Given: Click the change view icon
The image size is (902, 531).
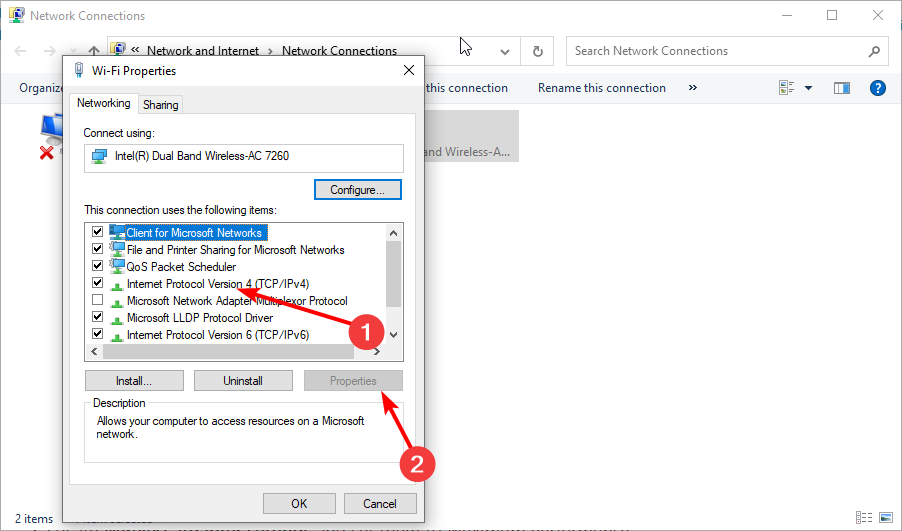Looking at the screenshot, I should click(786, 88).
